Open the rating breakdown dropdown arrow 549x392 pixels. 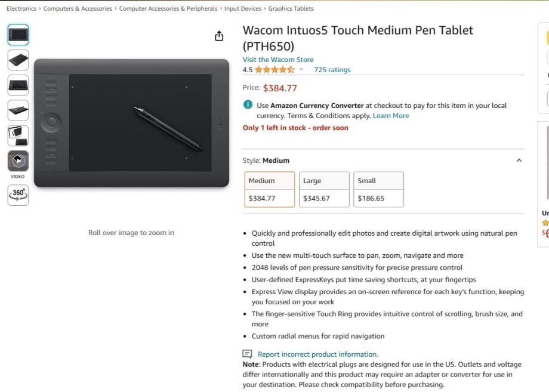[301, 70]
